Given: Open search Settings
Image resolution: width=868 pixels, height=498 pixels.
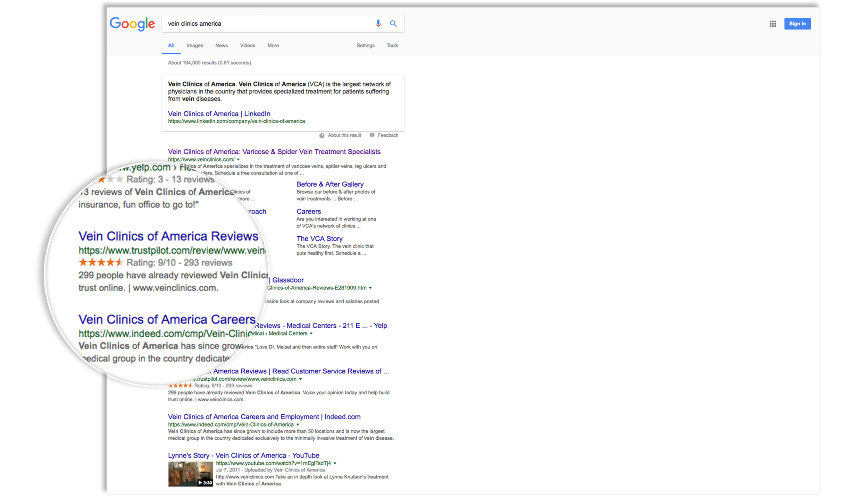Looking at the screenshot, I should pos(366,45).
